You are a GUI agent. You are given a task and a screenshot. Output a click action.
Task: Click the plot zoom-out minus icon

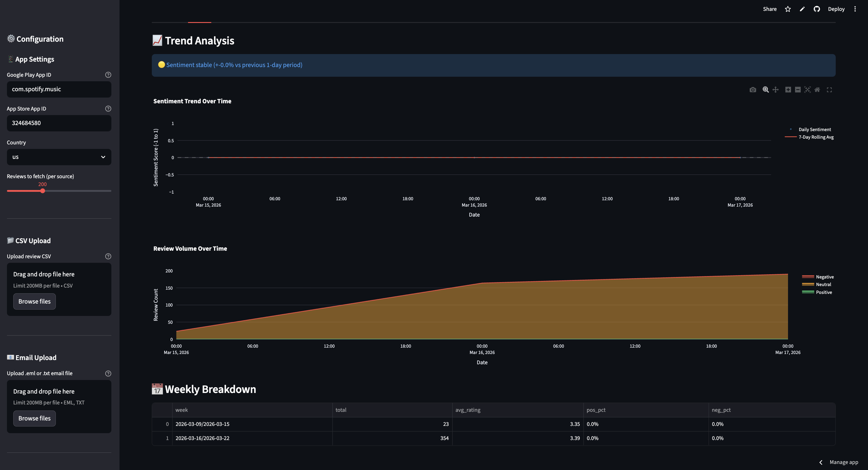[x=798, y=90]
